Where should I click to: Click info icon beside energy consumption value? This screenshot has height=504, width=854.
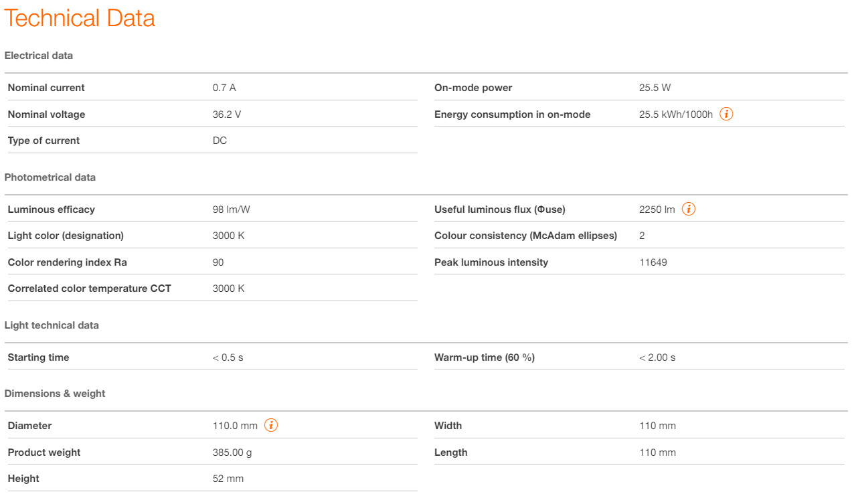(x=726, y=114)
